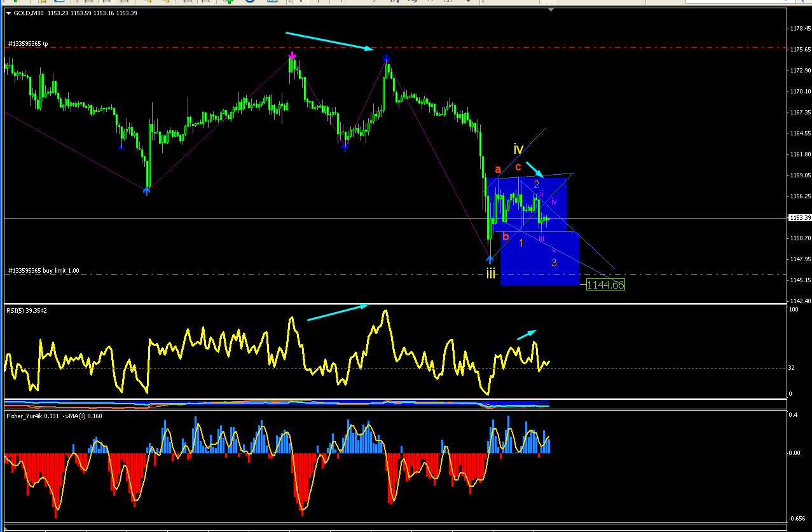Click 1164.55 on the price scale
Viewport: 812px width, 532px height.
tap(799, 133)
